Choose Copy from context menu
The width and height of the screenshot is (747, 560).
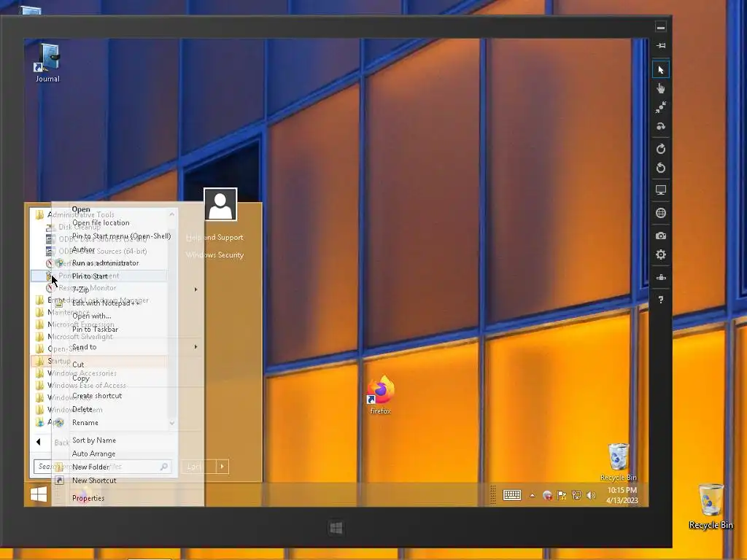coord(80,378)
